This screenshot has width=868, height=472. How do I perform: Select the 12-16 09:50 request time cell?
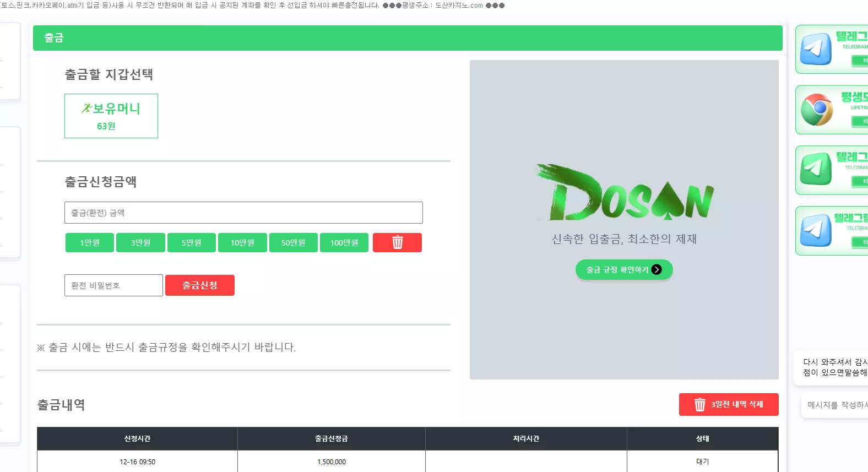(138, 462)
